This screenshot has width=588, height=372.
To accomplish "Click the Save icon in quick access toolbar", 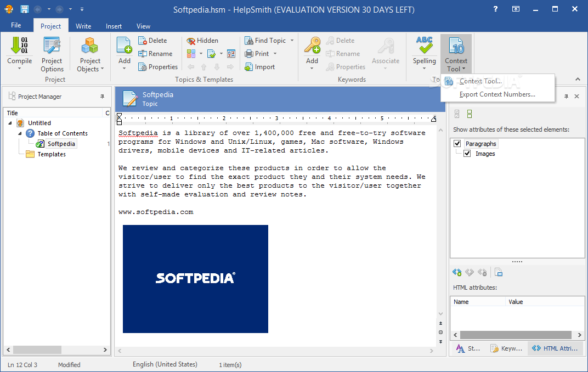I will click(24, 9).
